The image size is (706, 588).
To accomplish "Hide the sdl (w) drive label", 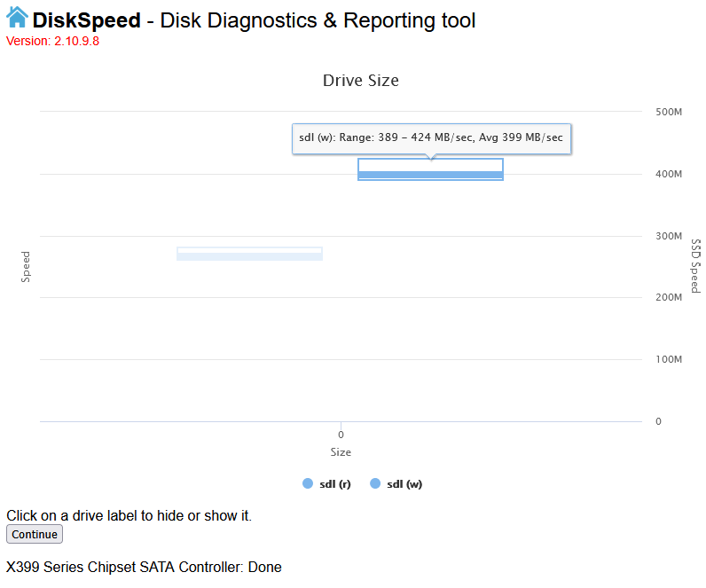I will pyautogui.click(x=404, y=484).
